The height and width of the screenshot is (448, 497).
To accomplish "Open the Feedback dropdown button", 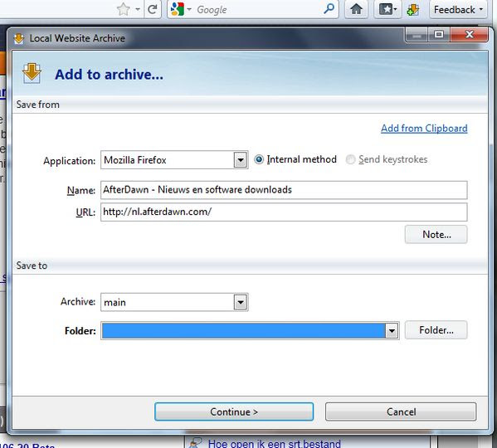I will coord(458,9).
